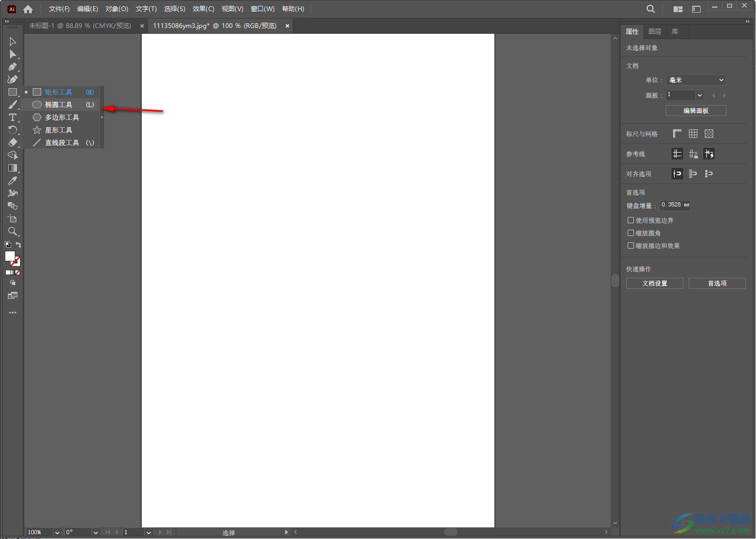Viewport: 756px width, 539px height.
Task: Open artboard navigation dropdown in status bar
Action: tap(148, 532)
